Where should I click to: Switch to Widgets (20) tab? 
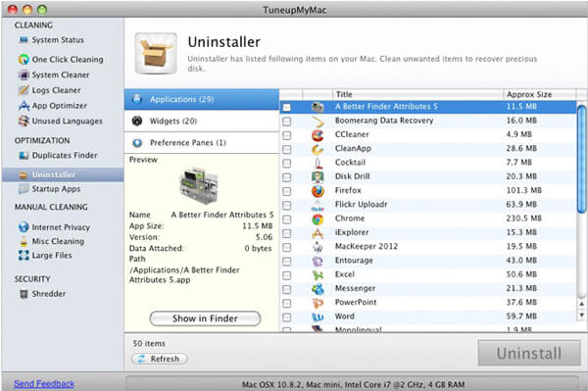click(x=202, y=122)
